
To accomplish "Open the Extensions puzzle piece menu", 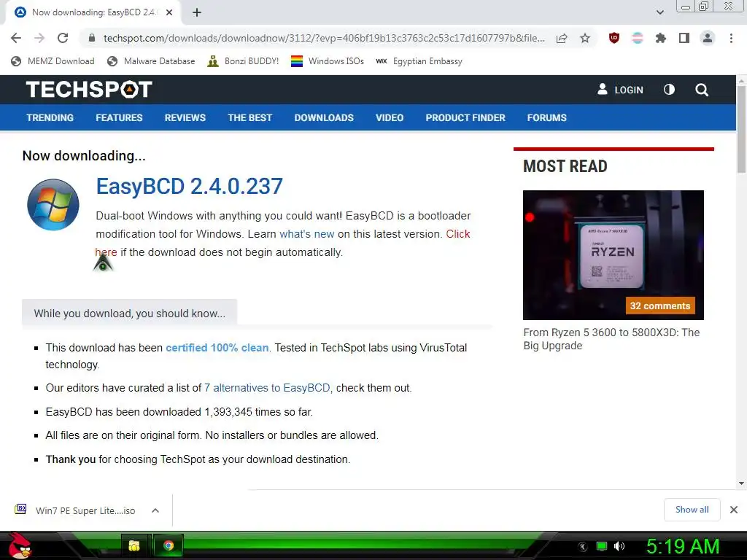I will [661, 38].
